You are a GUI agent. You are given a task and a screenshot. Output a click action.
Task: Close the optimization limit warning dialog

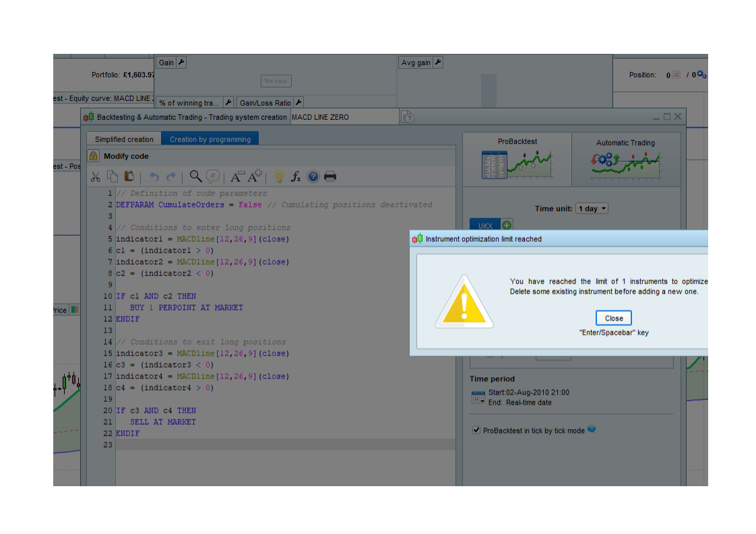click(613, 318)
